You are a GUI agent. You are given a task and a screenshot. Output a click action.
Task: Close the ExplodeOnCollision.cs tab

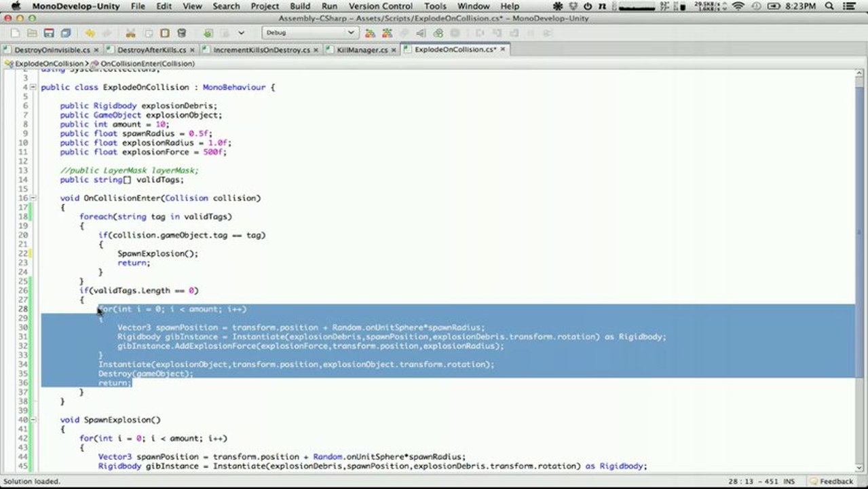(x=502, y=50)
